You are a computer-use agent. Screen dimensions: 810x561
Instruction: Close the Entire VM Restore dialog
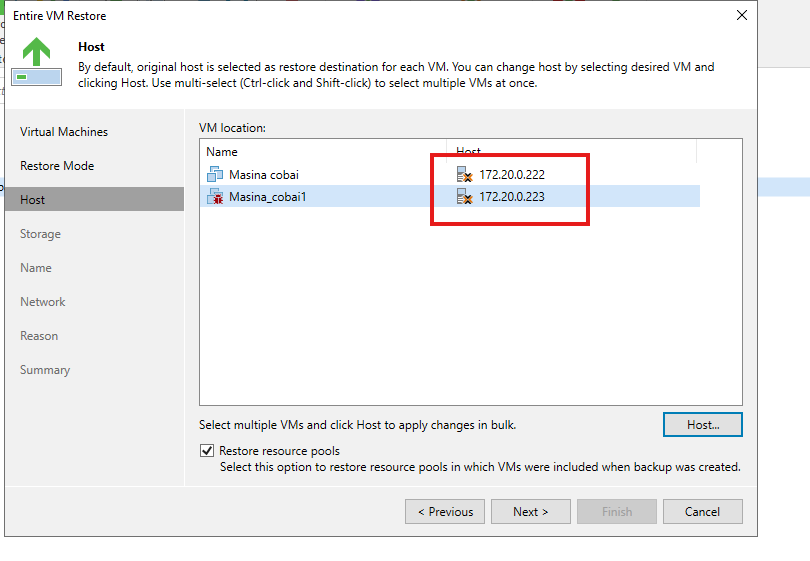click(x=742, y=15)
